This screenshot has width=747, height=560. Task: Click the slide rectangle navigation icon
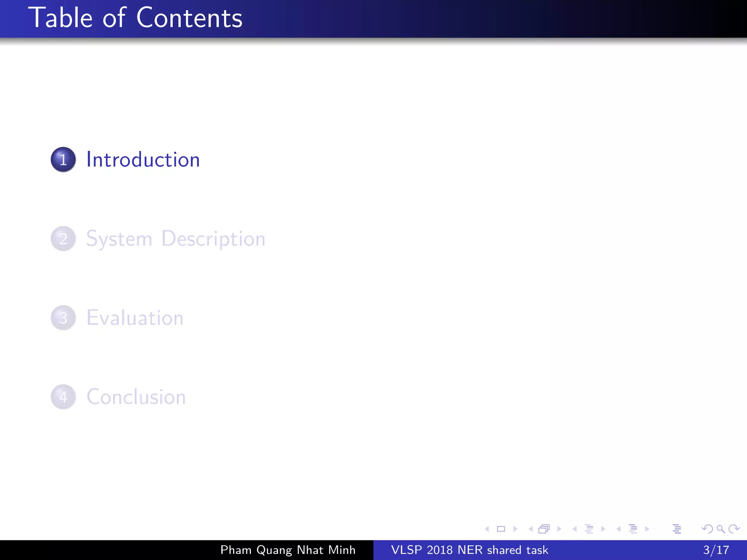pos(501,529)
